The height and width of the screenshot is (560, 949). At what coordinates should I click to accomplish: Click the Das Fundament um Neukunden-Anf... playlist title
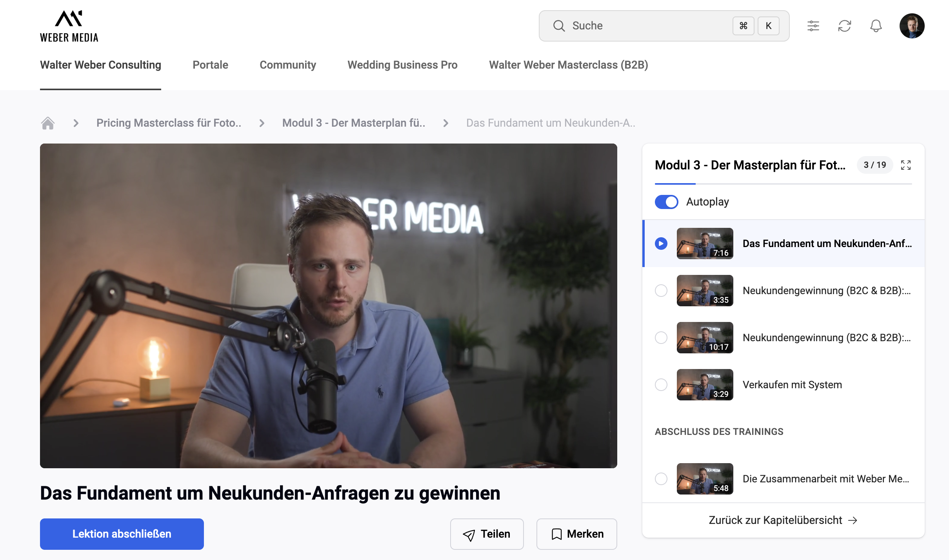827,244
